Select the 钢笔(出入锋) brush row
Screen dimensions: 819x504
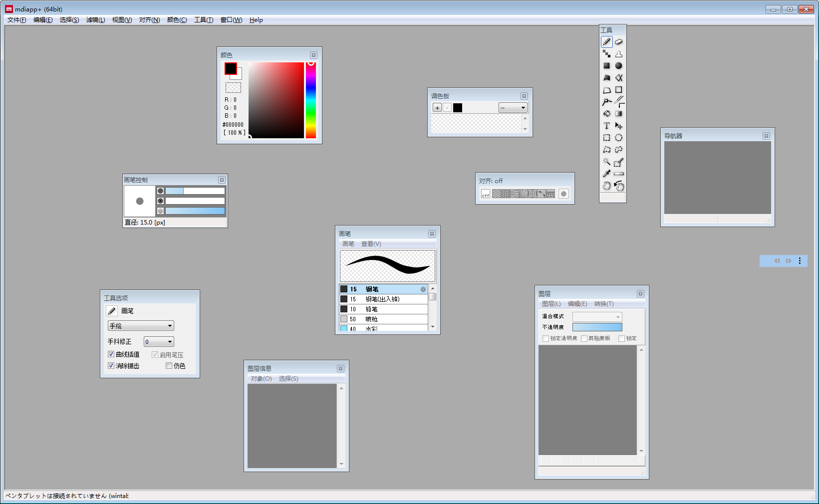point(383,299)
